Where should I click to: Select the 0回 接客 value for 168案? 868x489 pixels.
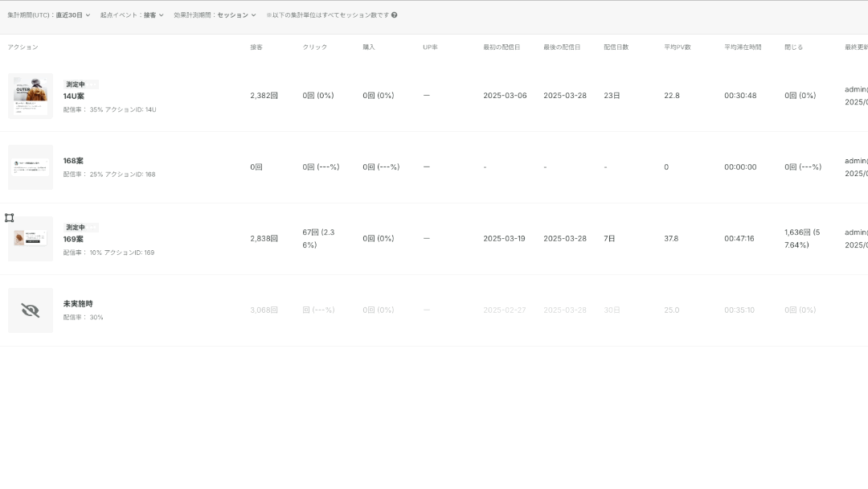[x=256, y=166]
